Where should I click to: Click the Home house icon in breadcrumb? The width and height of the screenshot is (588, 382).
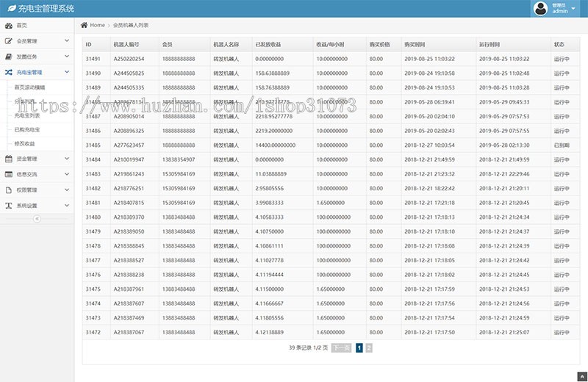pos(84,25)
